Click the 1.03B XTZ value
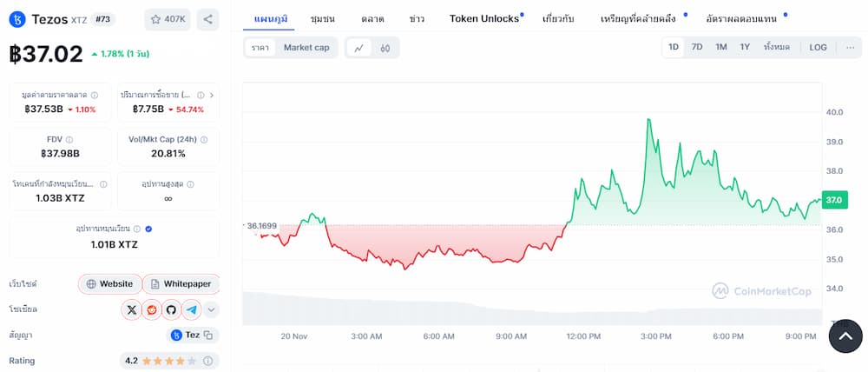Image resolution: width=868 pixels, height=372 pixels. pyautogui.click(x=61, y=198)
